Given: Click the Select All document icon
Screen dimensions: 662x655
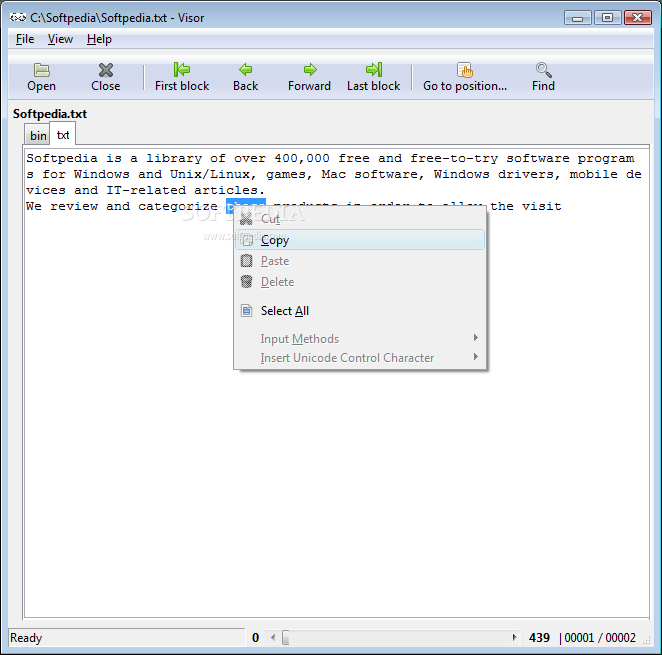Looking at the screenshot, I should [x=247, y=311].
